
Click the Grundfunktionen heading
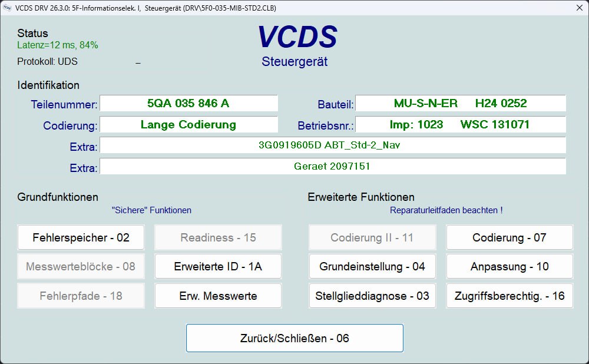point(58,197)
